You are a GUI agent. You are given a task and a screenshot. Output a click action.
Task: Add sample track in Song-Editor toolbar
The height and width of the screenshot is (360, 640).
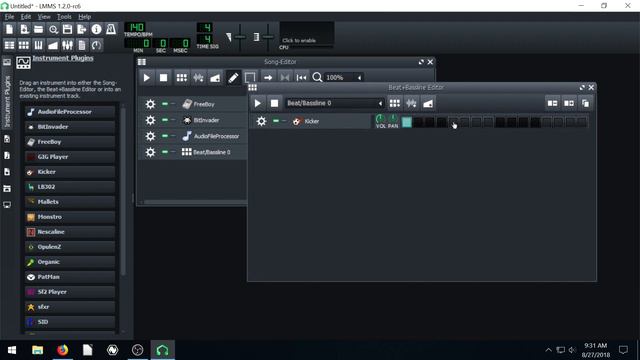(x=198, y=78)
